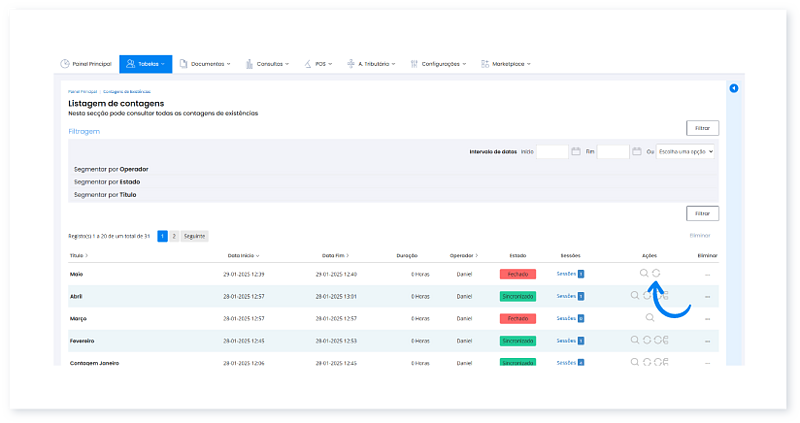Click the Painel Principal clock icon
Viewport: 800px width, 423px height.
[x=65, y=64]
